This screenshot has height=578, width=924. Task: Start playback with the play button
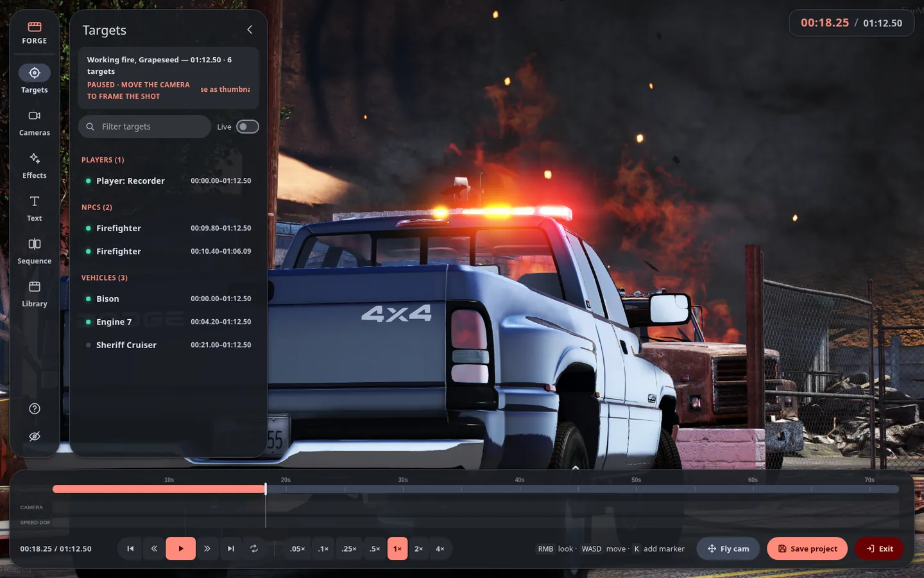pos(181,548)
